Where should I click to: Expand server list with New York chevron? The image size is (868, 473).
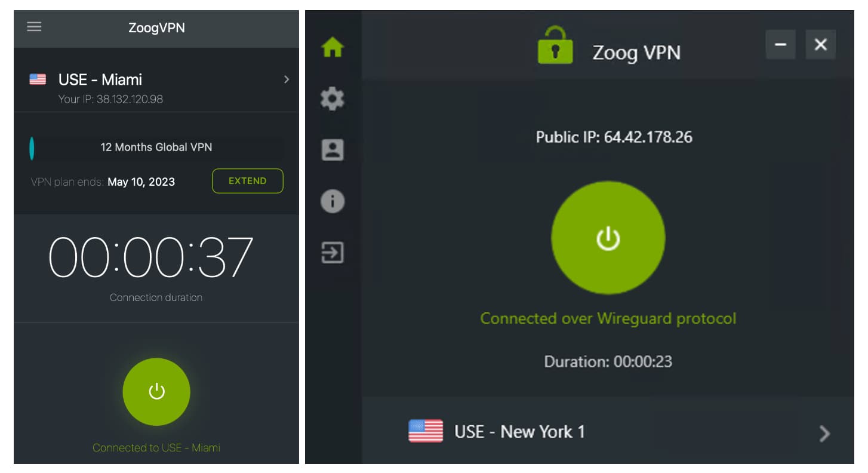point(824,433)
